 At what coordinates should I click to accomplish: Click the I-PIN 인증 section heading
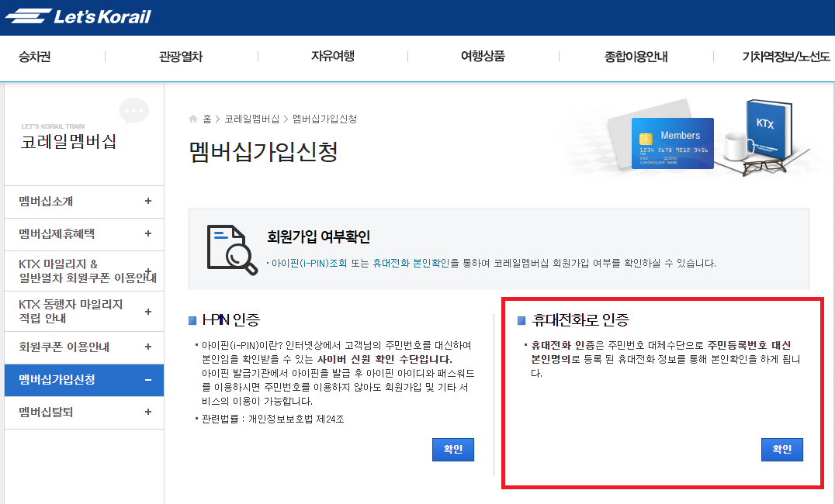pos(231,319)
